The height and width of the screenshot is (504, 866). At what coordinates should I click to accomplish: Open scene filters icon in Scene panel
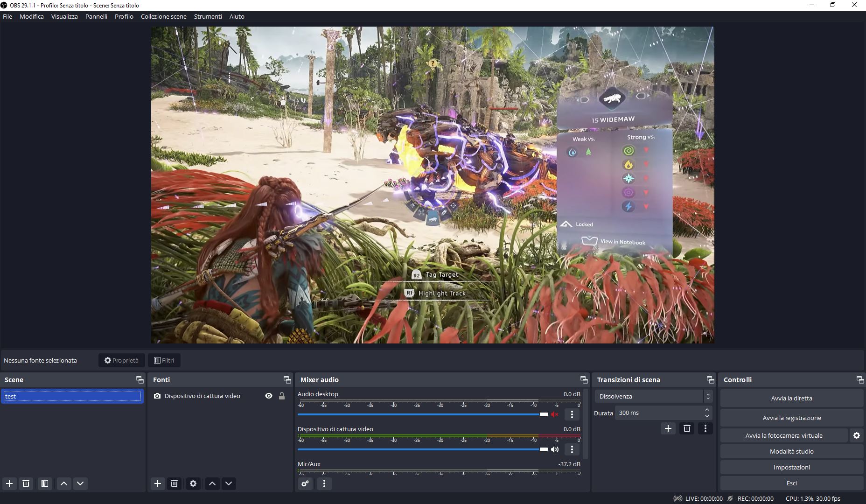pos(45,483)
